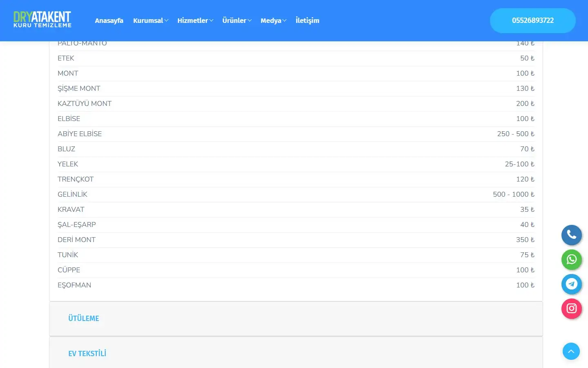Select the 40 ₺ price value
This screenshot has width=588, height=368.
[x=527, y=224]
